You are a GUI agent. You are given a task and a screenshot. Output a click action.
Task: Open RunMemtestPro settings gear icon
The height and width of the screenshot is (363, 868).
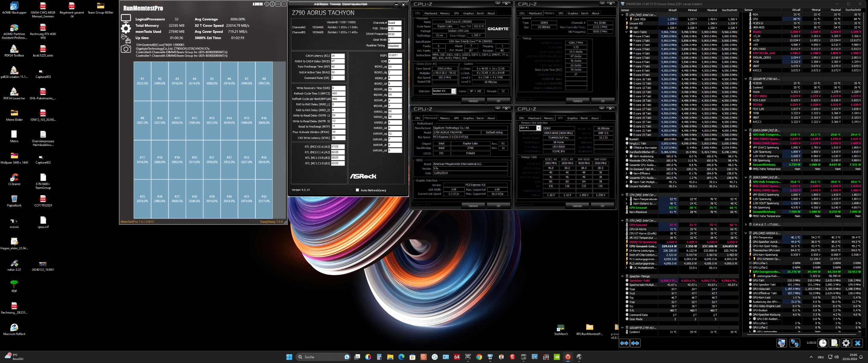tap(126, 28)
